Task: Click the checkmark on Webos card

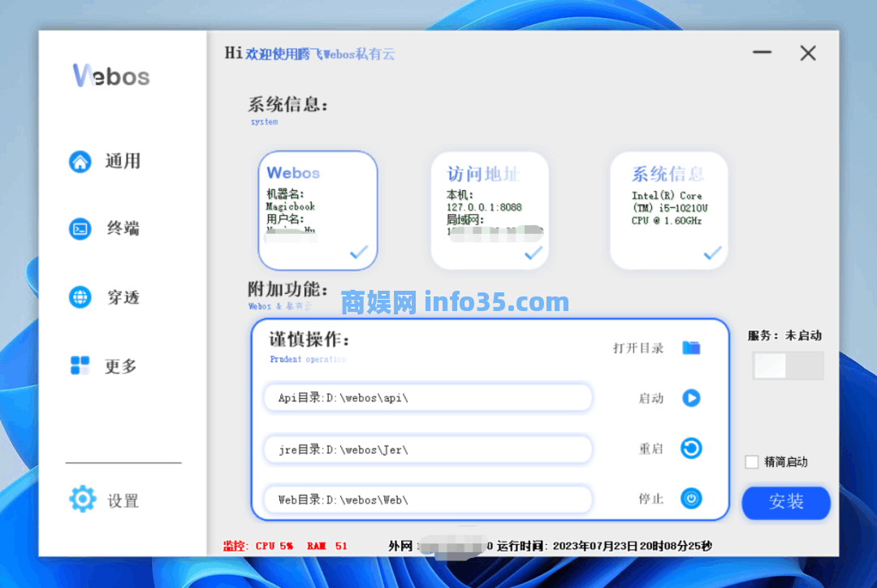Action: point(359,253)
